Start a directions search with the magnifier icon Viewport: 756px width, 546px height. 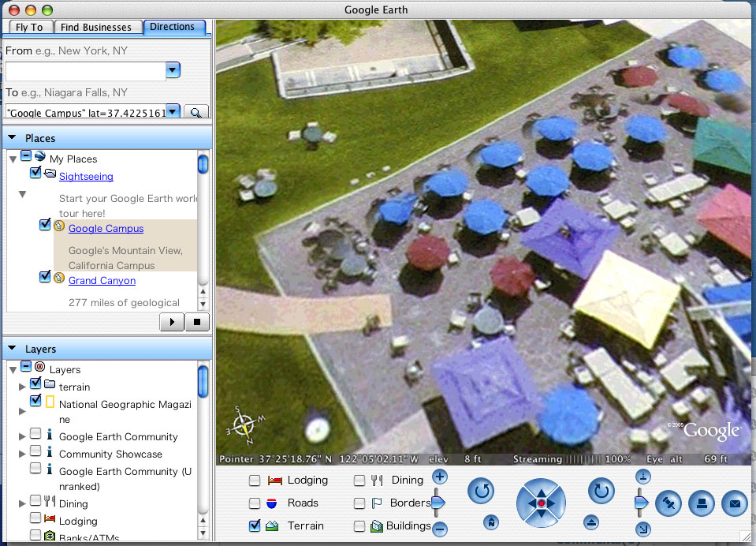(195, 111)
